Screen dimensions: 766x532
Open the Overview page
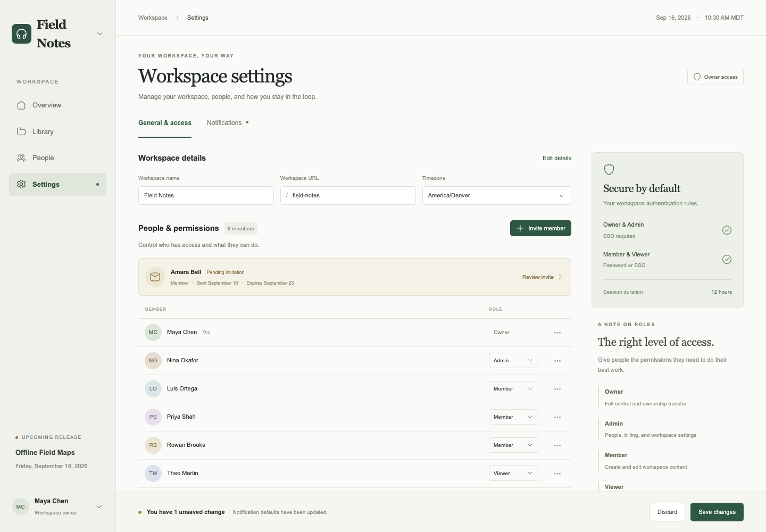point(57,105)
